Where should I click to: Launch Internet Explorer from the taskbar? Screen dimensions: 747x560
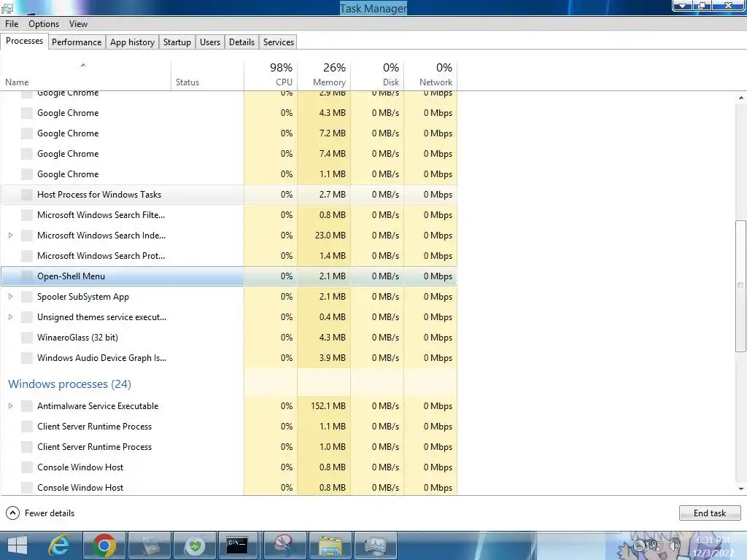(58, 545)
